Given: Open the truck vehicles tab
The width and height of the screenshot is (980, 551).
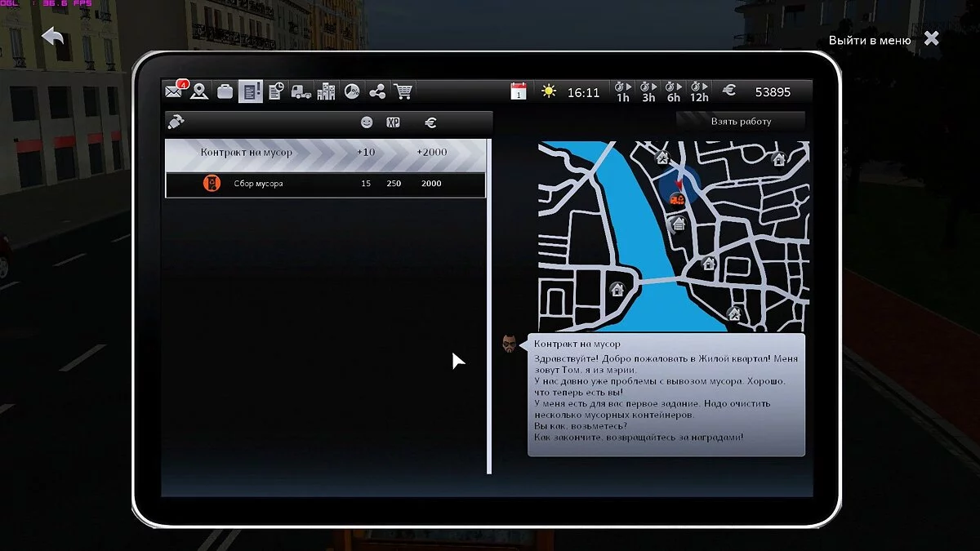Looking at the screenshot, I should tap(301, 91).
